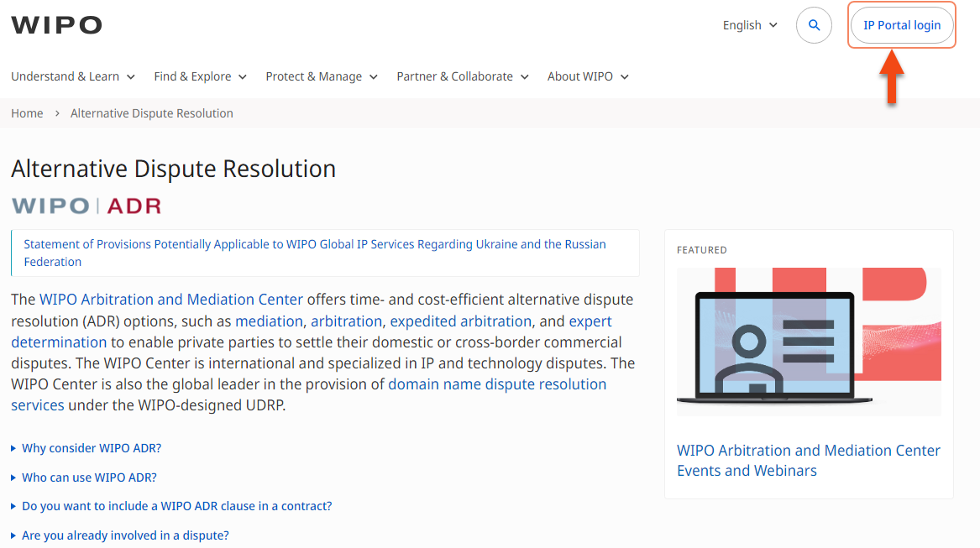
Task: Click the WIPO ADR logo
Action: coord(86,206)
